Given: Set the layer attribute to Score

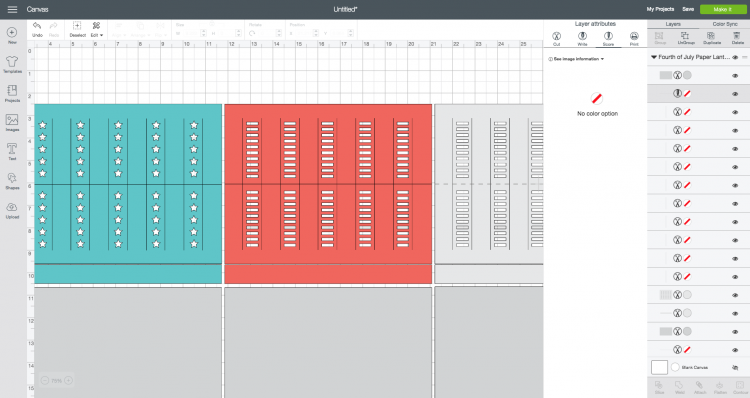Looking at the screenshot, I should click(x=608, y=39).
